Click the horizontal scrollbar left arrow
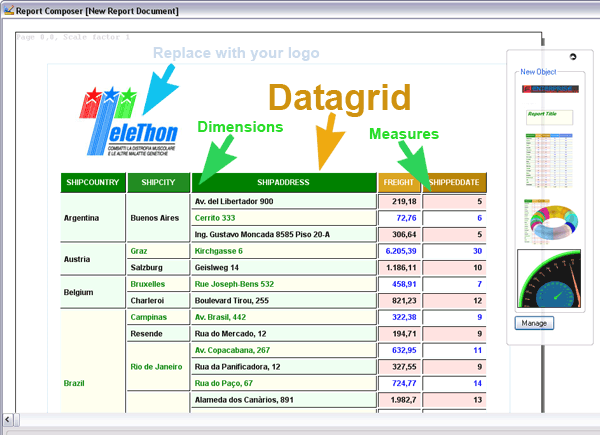The width and height of the screenshot is (600, 435). [7, 419]
